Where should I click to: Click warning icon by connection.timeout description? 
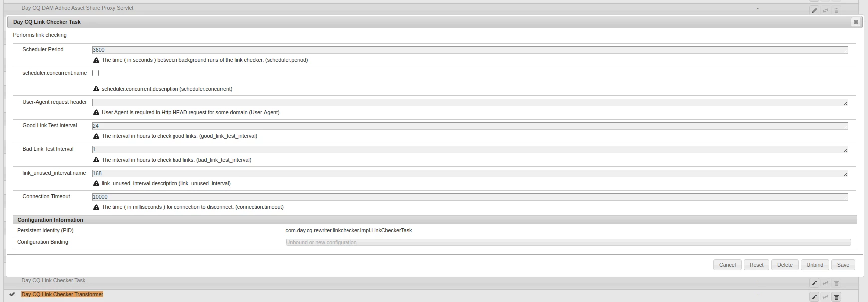96,207
